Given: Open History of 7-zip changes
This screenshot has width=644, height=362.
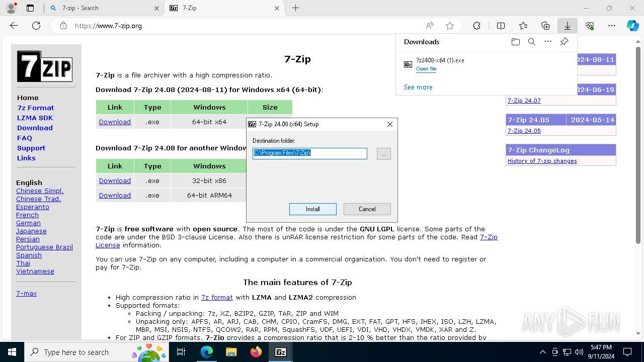Looking at the screenshot, I should point(542,161).
